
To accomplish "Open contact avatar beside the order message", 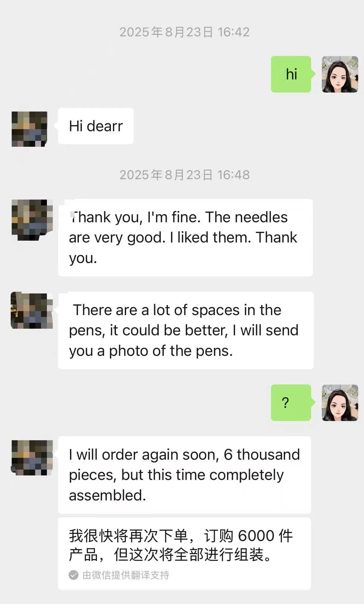I will tap(32, 458).
